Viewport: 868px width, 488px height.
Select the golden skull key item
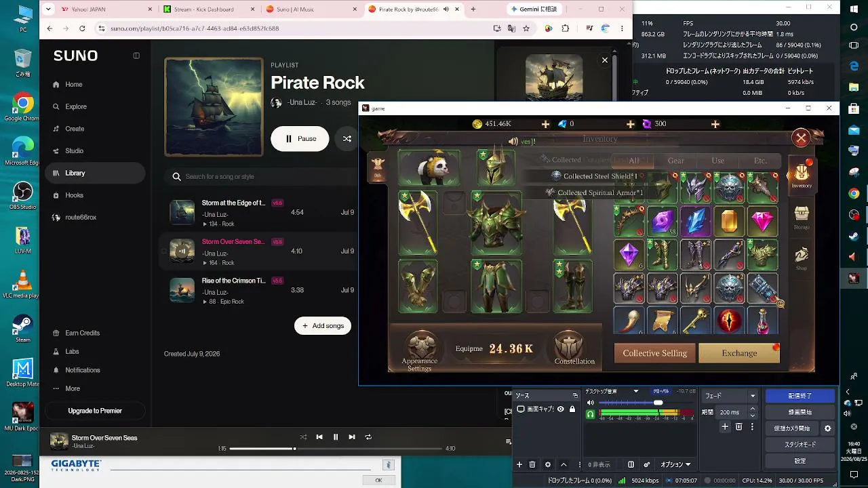coord(696,321)
